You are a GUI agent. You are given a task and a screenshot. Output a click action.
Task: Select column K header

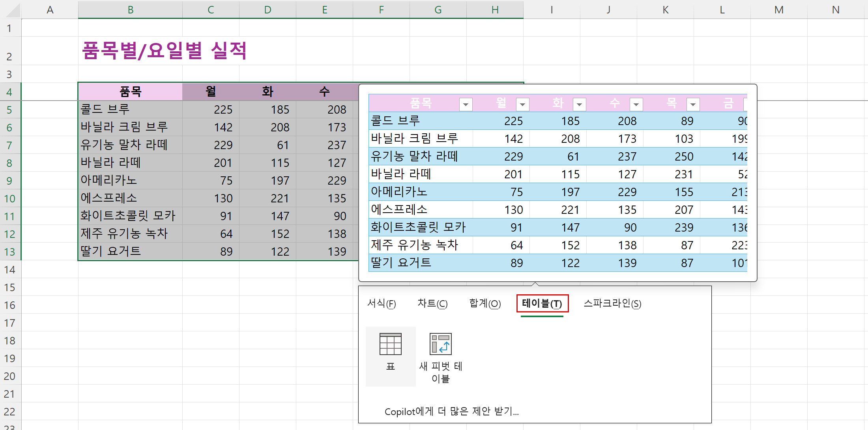click(665, 9)
